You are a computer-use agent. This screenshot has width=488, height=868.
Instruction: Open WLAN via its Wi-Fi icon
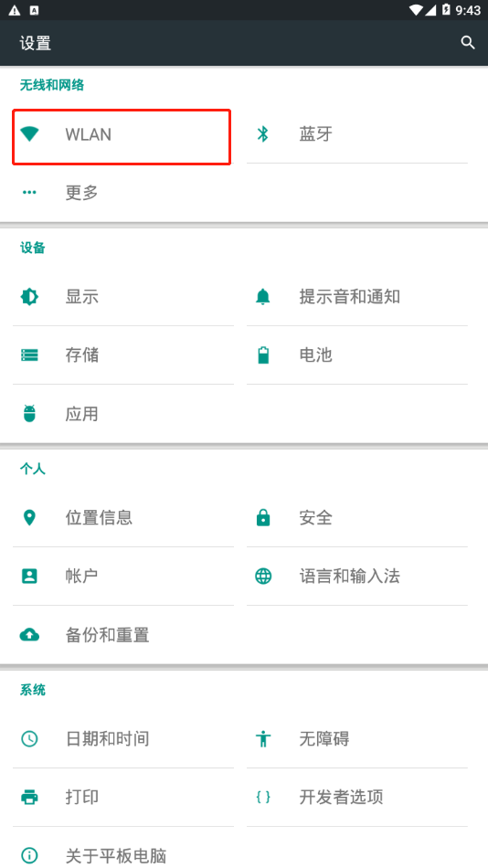(x=29, y=134)
